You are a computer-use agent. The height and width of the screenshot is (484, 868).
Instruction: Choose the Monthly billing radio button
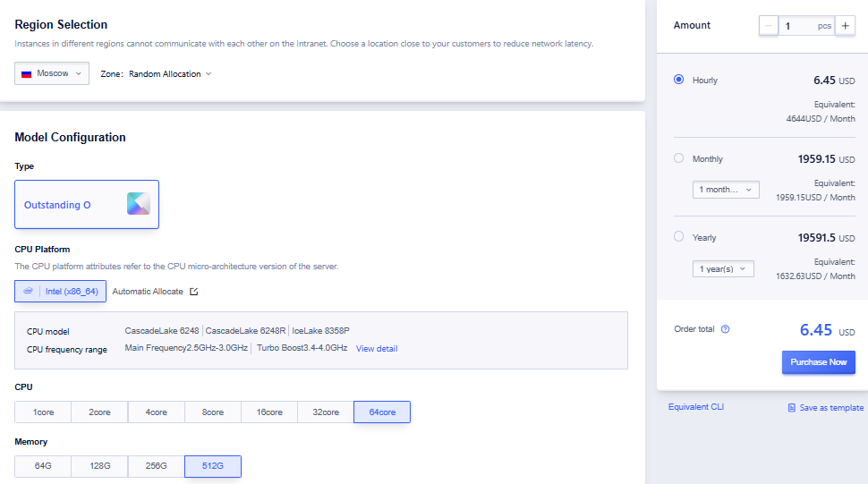point(678,158)
